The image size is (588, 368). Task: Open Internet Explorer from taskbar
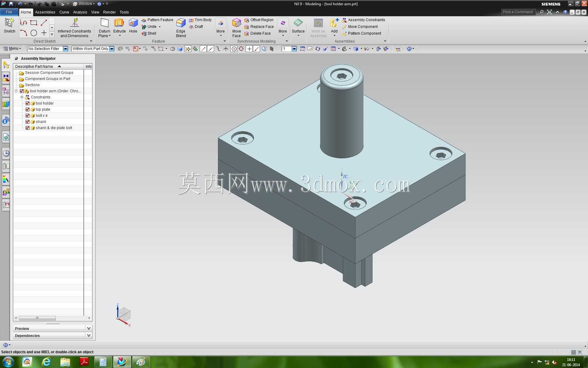46,362
